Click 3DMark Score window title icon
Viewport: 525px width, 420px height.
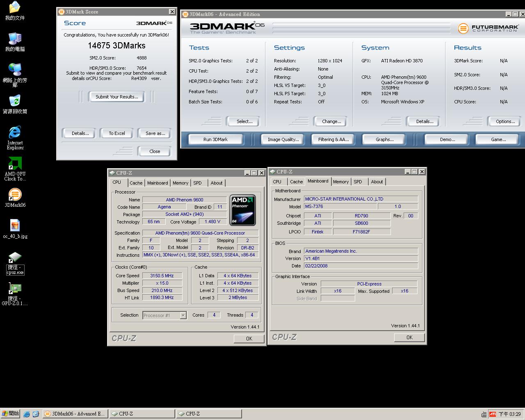tap(61, 12)
